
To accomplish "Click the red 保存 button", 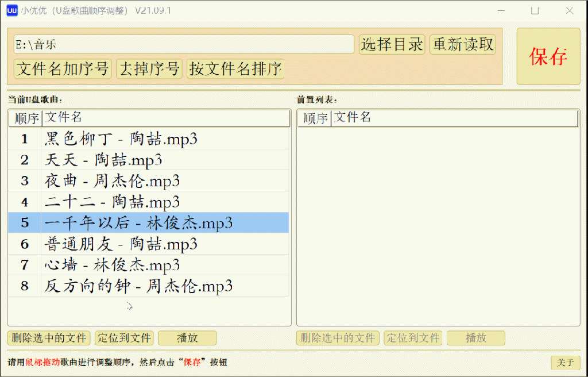I will (548, 56).
